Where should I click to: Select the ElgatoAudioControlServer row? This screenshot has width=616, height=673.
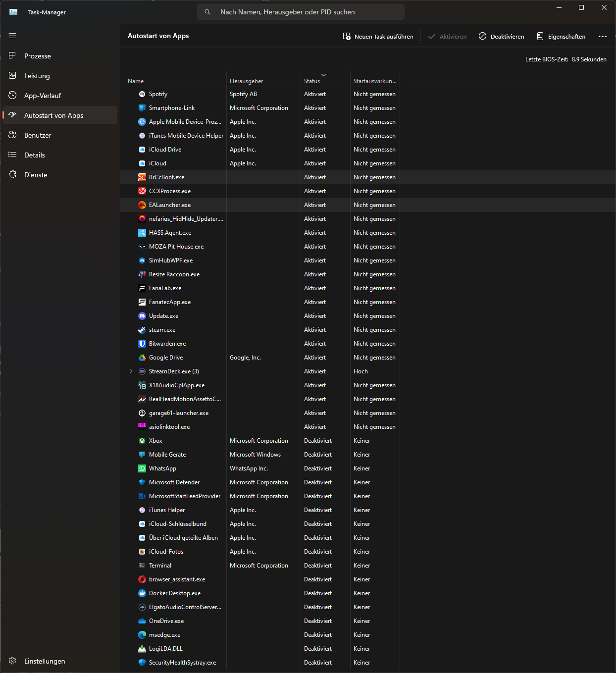[x=368, y=607]
